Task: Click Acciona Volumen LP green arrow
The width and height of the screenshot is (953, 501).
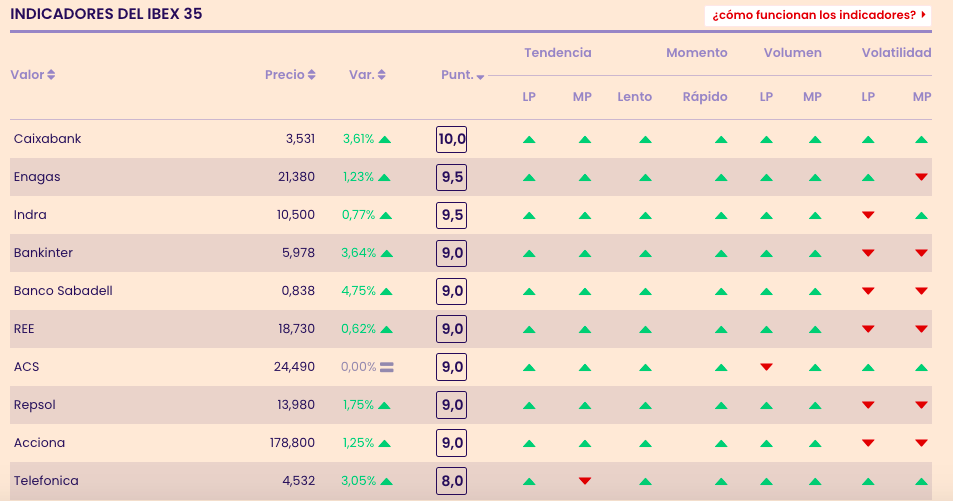Action: click(766, 444)
